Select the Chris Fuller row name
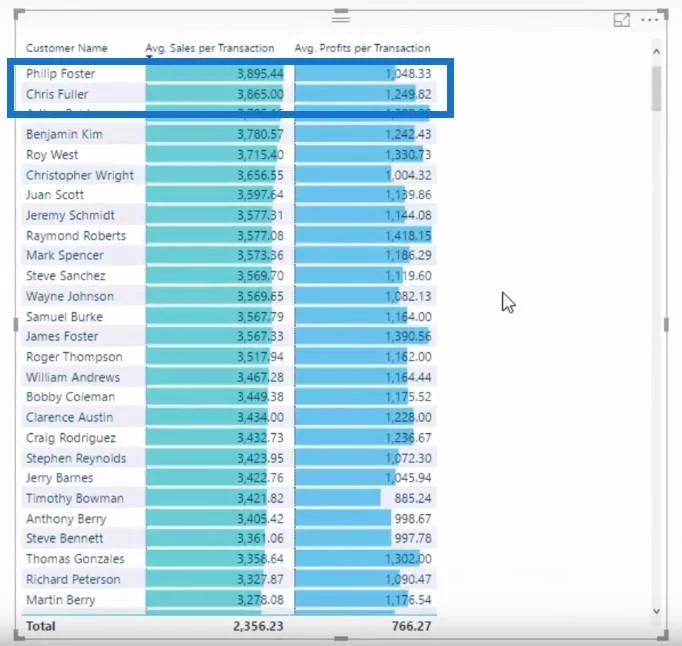Image resolution: width=682 pixels, height=646 pixels. (x=57, y=94)
